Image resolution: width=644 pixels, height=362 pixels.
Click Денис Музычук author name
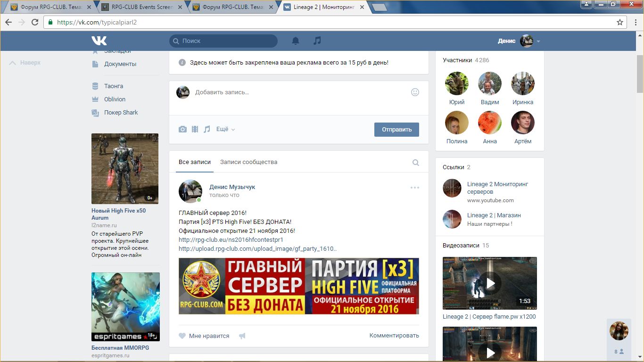[232, 187]
